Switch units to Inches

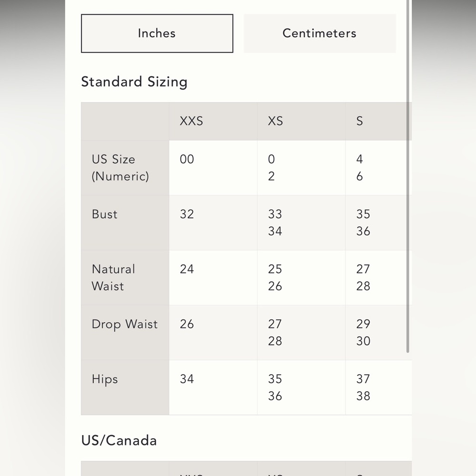157,33
